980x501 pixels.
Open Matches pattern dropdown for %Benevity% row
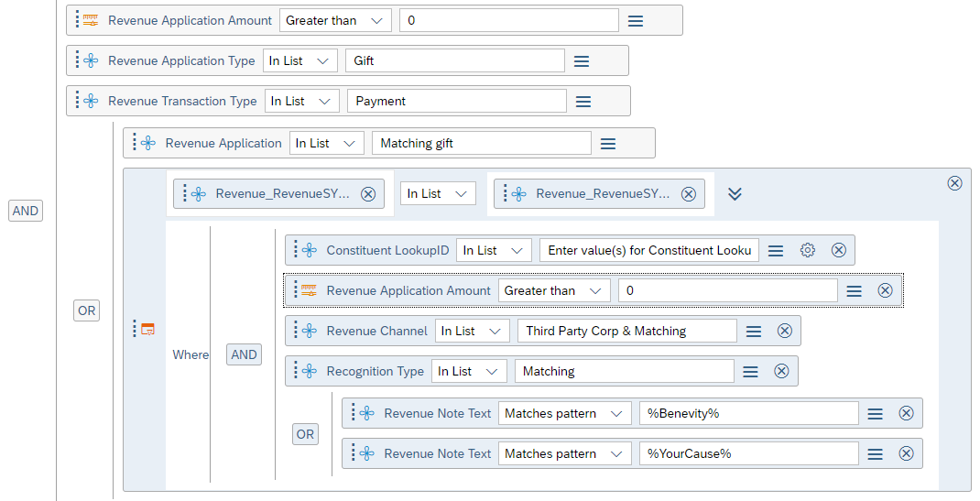point(565,414)
